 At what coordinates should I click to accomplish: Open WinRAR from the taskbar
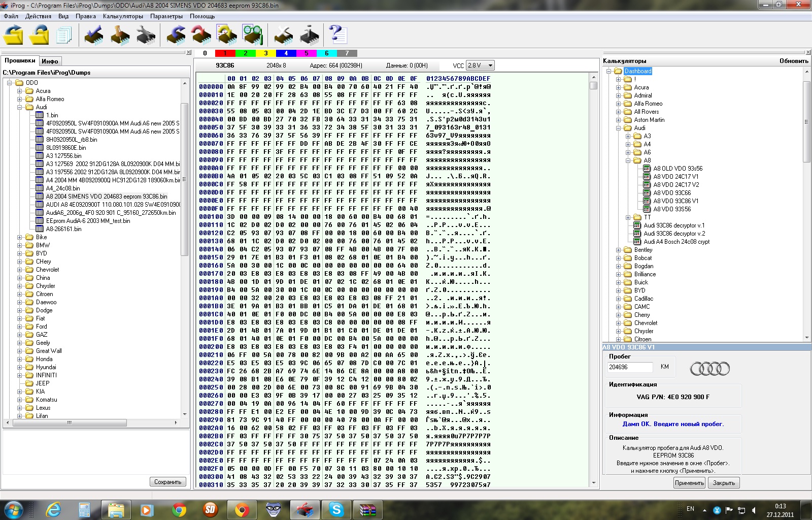[367, 509]
